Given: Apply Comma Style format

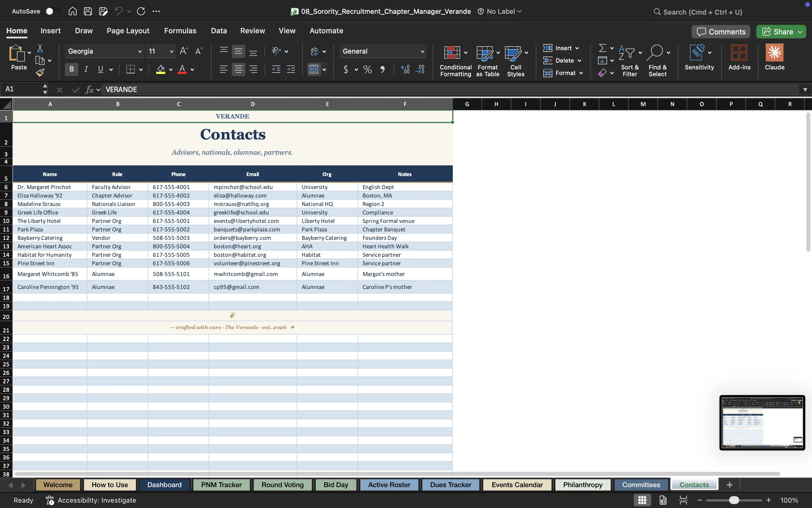Looking at the screenshot, I should (x=383, y=69).
